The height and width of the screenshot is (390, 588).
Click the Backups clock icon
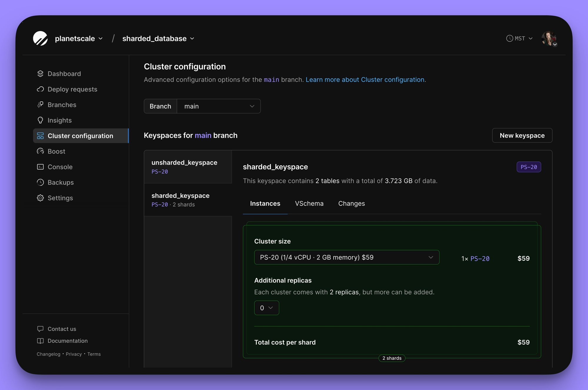coord(40,183)
